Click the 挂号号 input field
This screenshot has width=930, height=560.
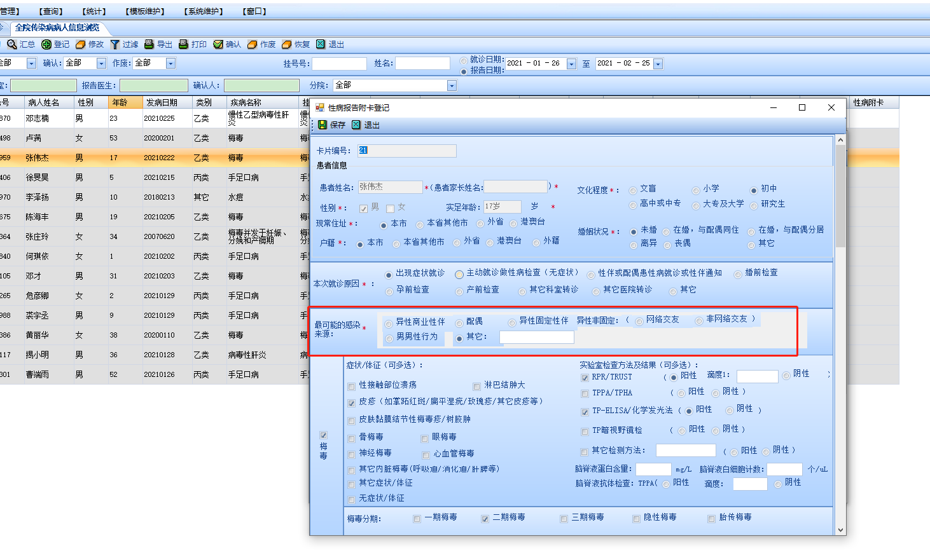click(x=339, y=64)
